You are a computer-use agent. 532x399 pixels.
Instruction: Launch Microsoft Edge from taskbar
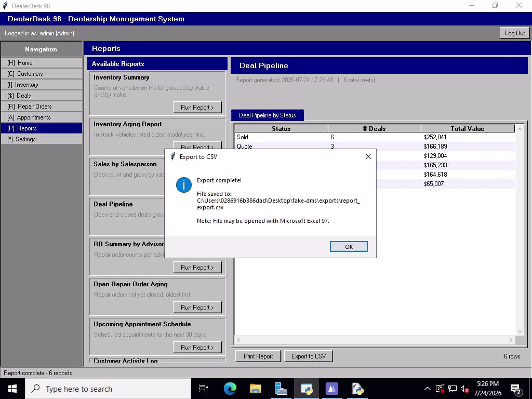(x=230, y=389)
